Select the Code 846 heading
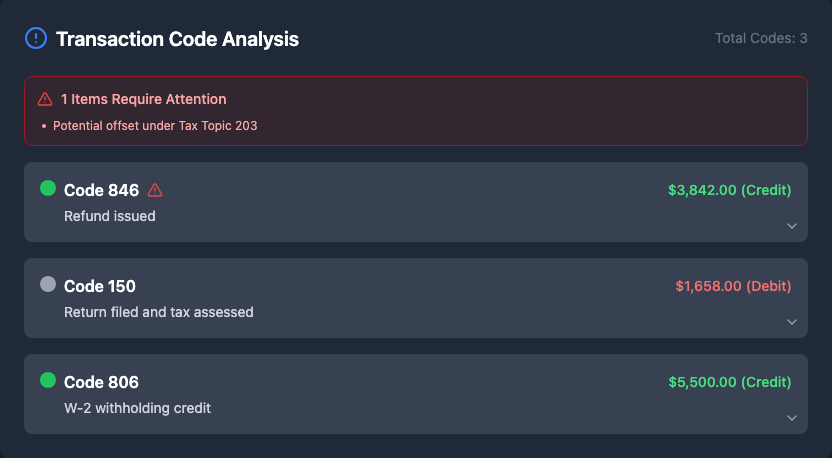This screenshot has width=832, height=458. click(x=101, y=190)
